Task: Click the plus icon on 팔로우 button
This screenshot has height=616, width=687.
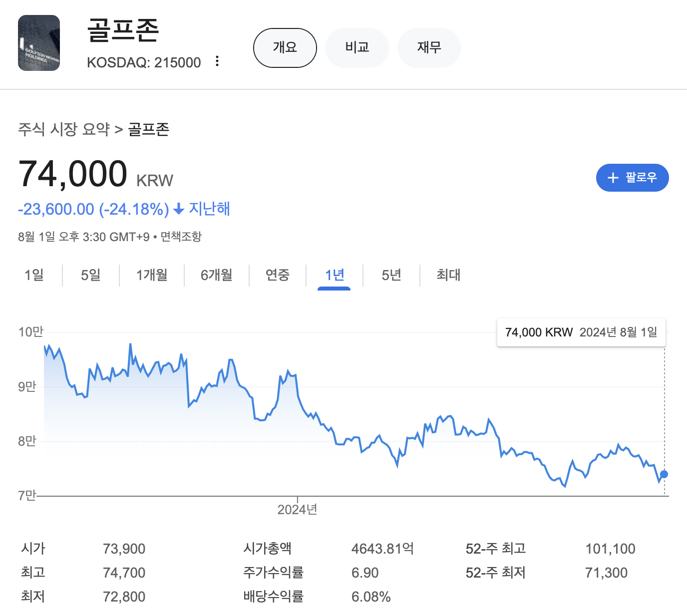Action: [x=613, y=178]
